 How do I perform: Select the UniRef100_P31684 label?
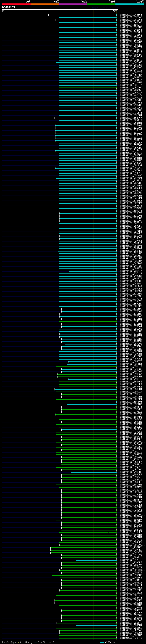[x=131, y=115]
